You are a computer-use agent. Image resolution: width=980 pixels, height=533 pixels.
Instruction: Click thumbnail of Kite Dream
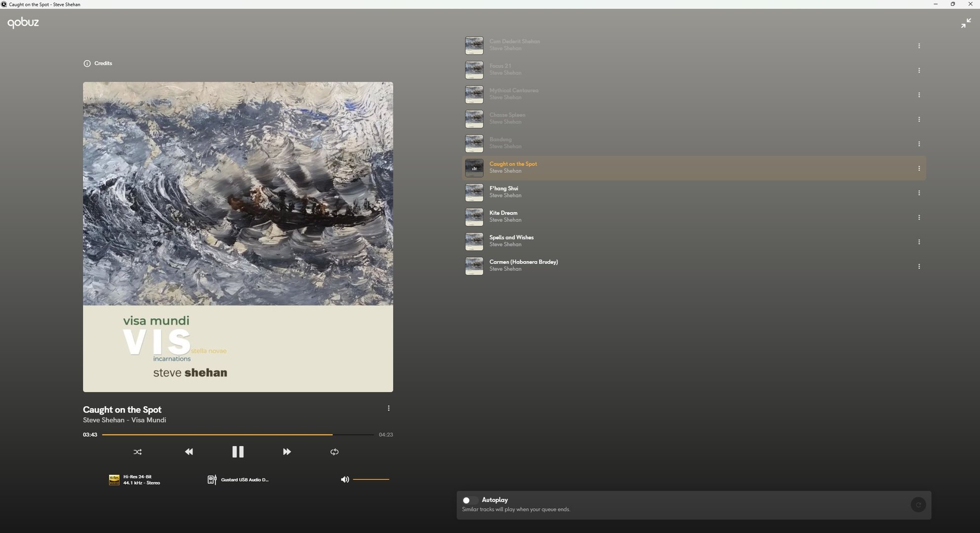(474, 217)
